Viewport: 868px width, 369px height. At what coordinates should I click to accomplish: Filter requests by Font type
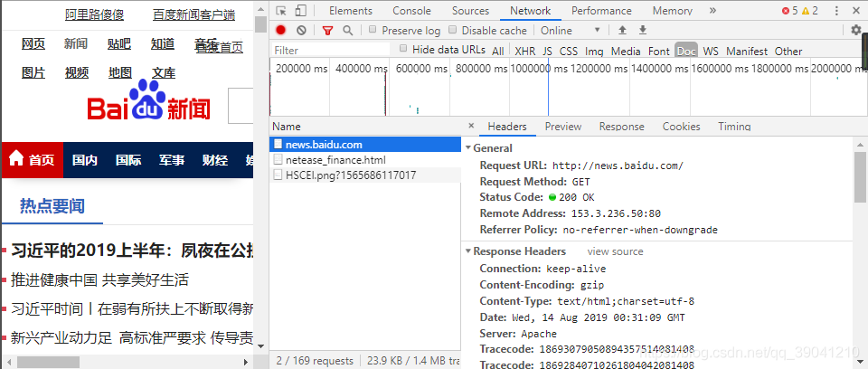pos(659,51)
